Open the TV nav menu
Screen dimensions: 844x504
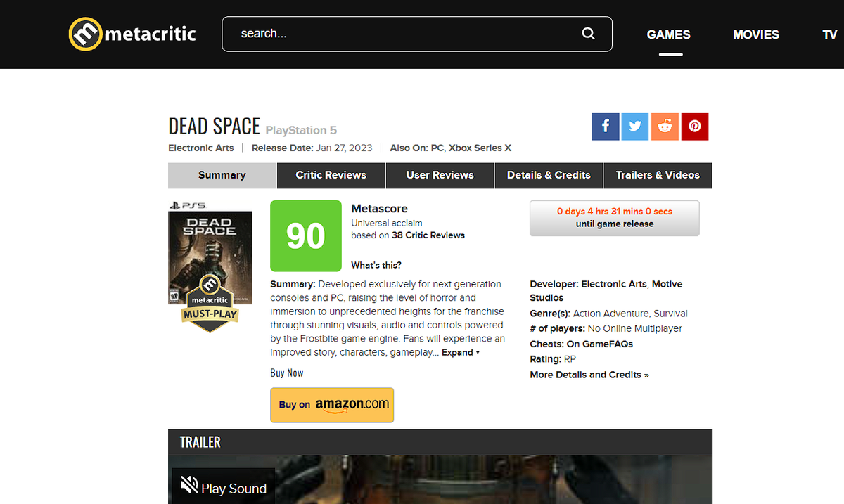(829, 34)
